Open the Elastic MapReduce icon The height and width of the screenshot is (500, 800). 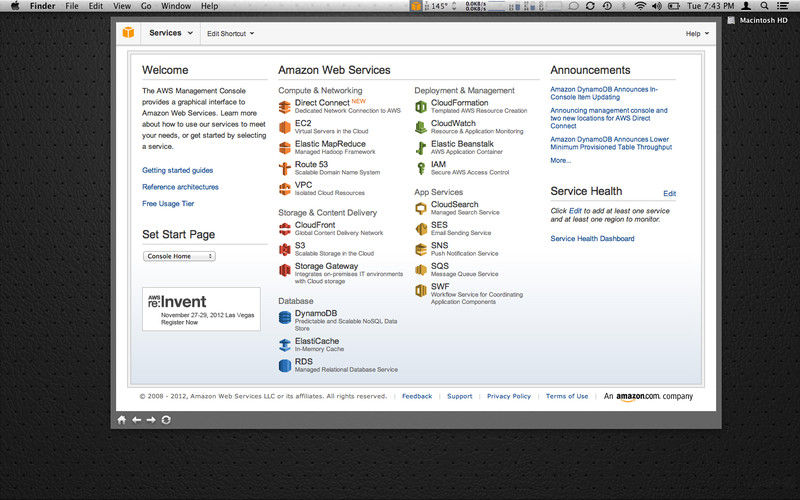pos(285,148)
